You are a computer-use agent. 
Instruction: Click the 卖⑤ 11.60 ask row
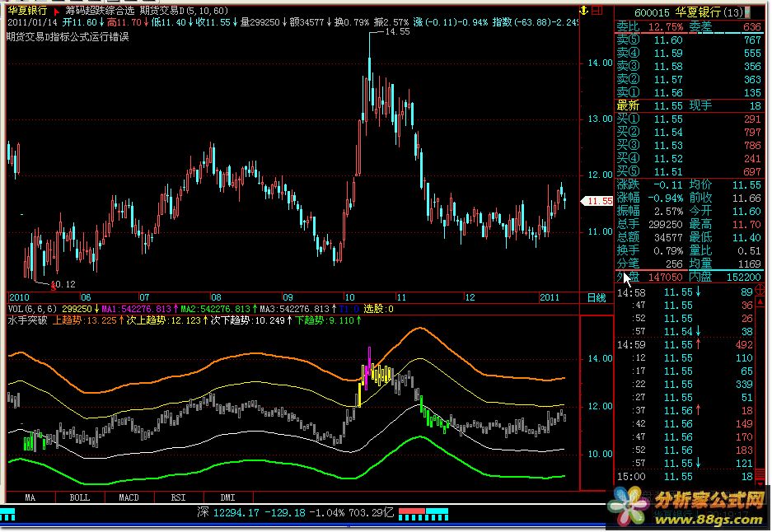point(689,40)
